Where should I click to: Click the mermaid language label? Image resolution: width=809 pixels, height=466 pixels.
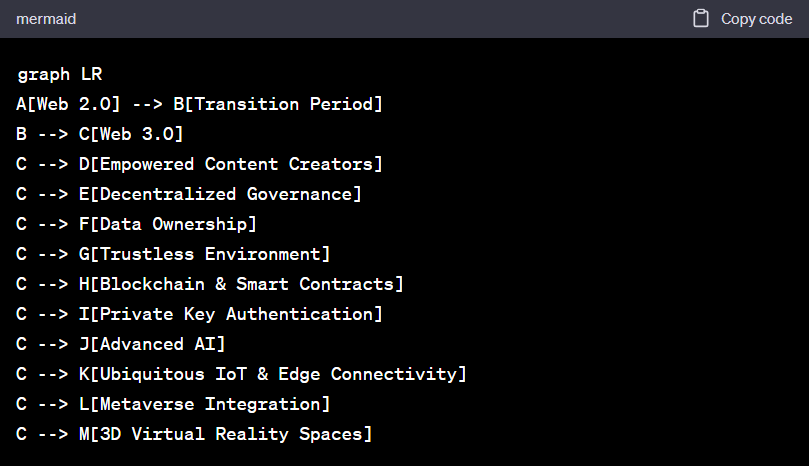click(x=46, y=19)
